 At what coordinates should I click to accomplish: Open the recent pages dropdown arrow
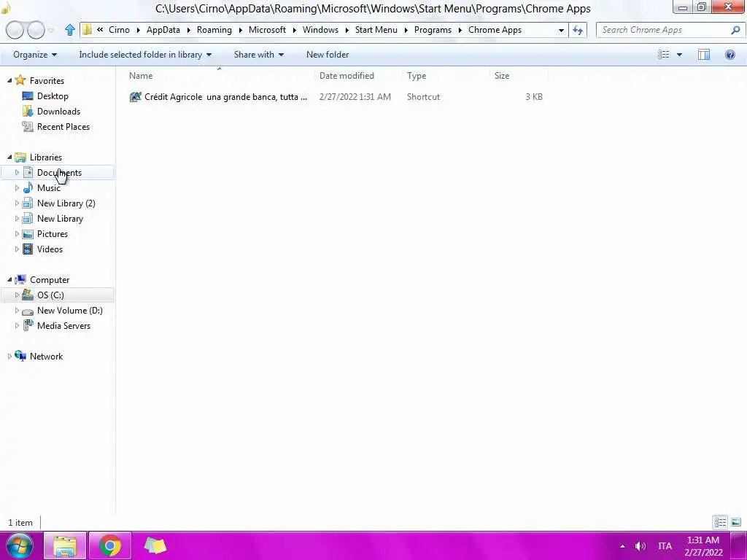pyautogui.click(x=51, y=31)
